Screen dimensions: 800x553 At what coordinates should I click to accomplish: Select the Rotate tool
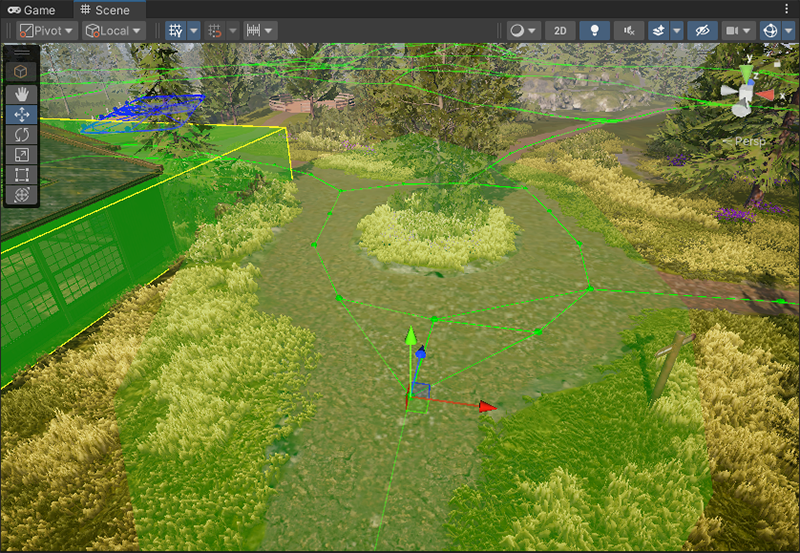click(x=22, y=134)
